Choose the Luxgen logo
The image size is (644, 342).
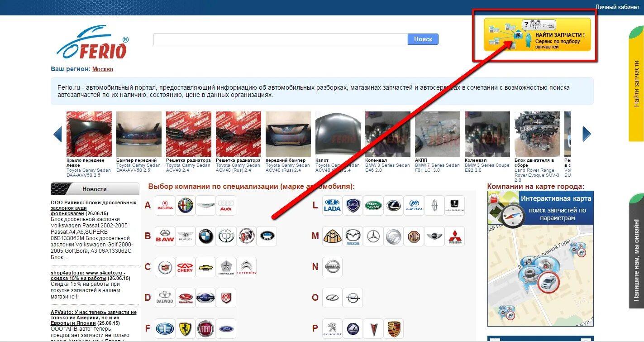(x=454, y=206)
